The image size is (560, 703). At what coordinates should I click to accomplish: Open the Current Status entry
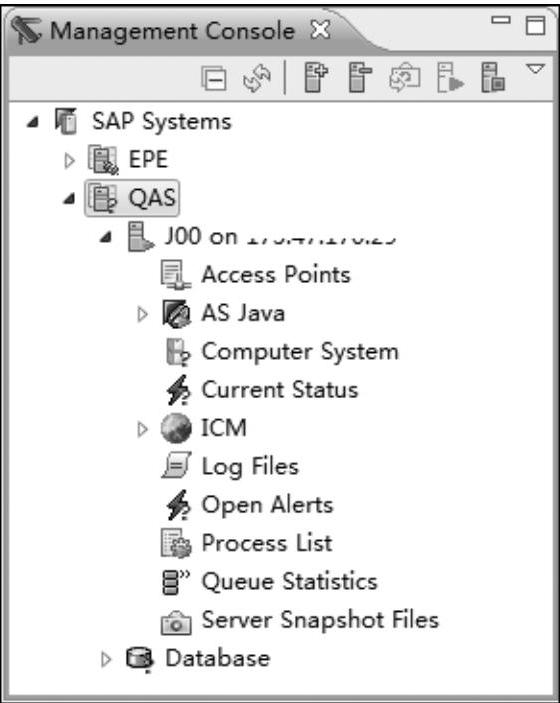click(x=280, y=390)
